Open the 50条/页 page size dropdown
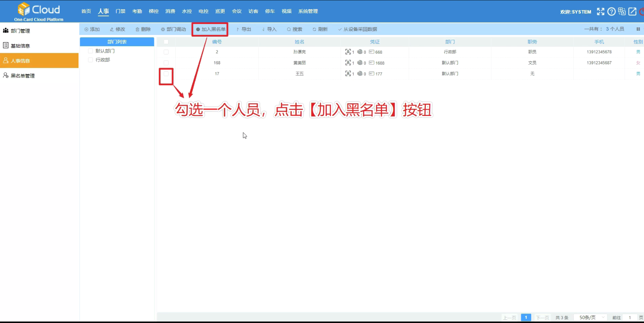The height and width of the screenshot is (323, 644). pyautogui.click(x=591, y=317)
